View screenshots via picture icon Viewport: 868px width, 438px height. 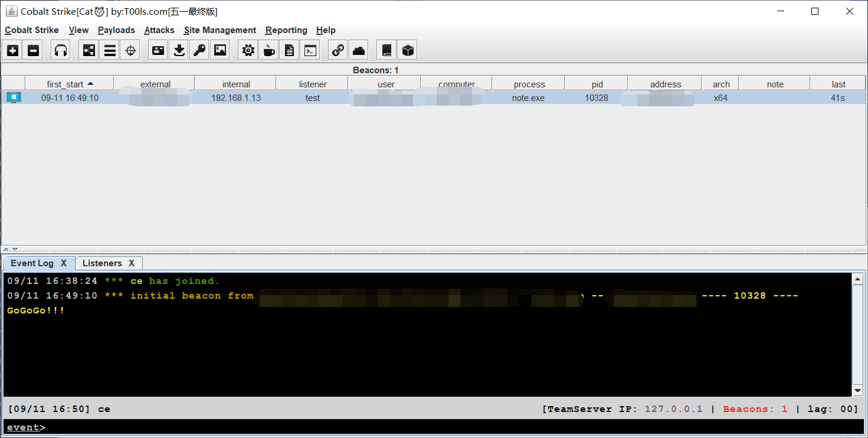coord(220,51)
